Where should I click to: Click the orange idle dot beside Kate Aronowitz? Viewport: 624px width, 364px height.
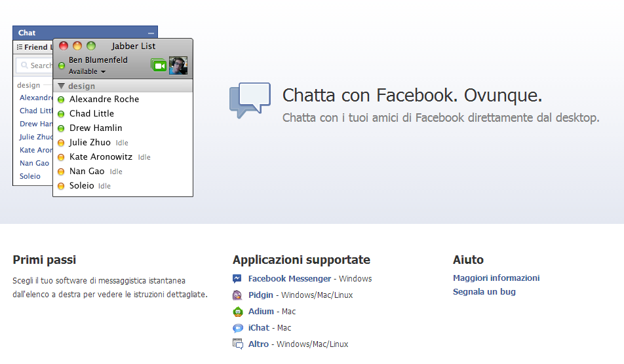[x=61, y=157]
